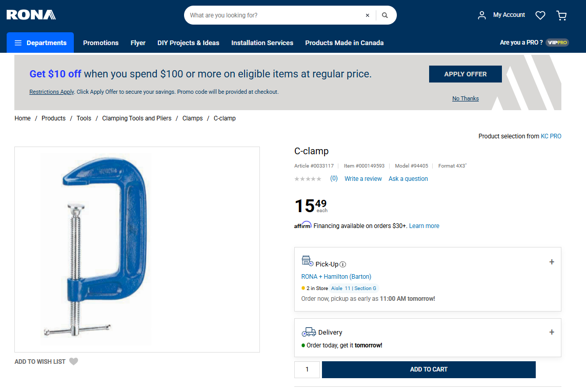
Task: Click the VIPPRO badge
Action: (557, 43)
